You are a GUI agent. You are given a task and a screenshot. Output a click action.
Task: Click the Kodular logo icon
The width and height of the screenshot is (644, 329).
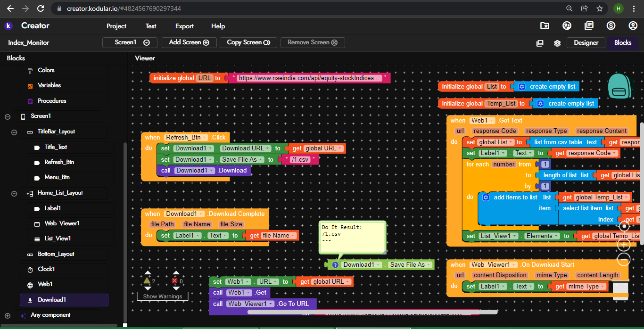pos(8,26)
